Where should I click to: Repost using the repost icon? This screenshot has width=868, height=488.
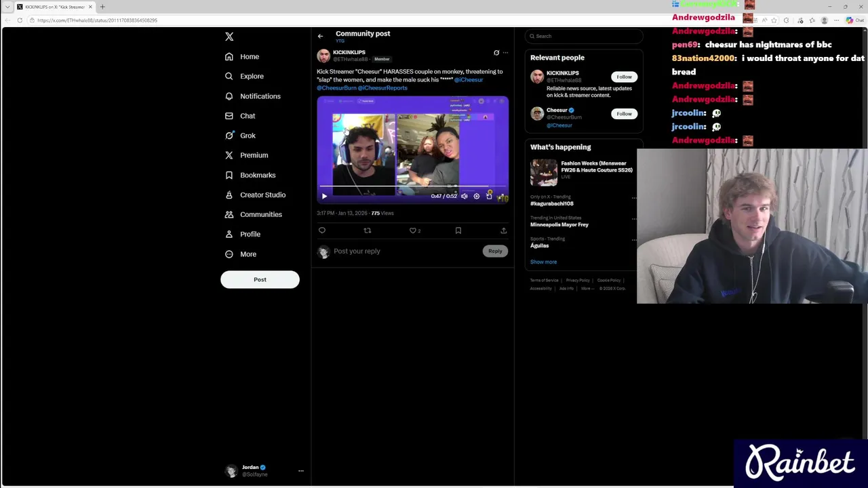pos(368,231)
